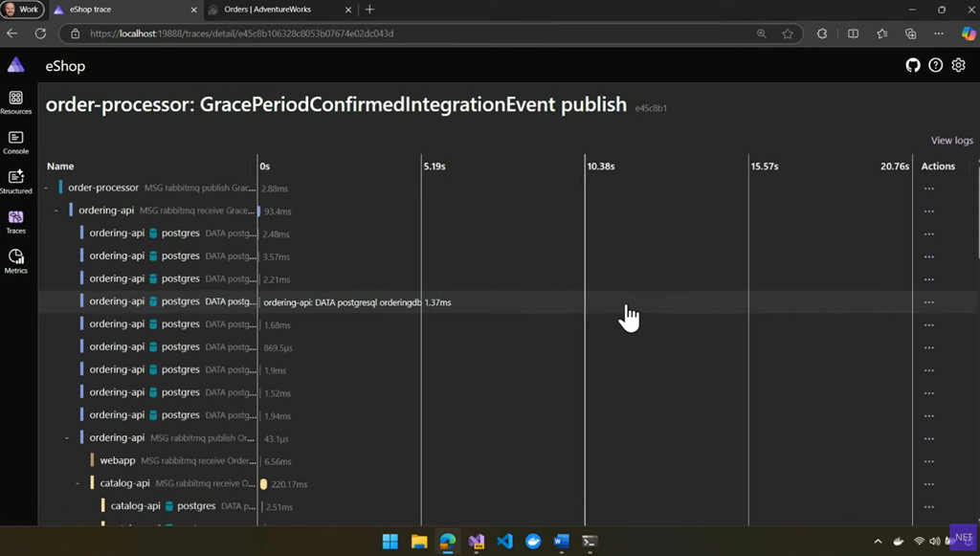Open the Help question mark icon
The width and height of the screenshot is (980, 556).
(935, 66)
